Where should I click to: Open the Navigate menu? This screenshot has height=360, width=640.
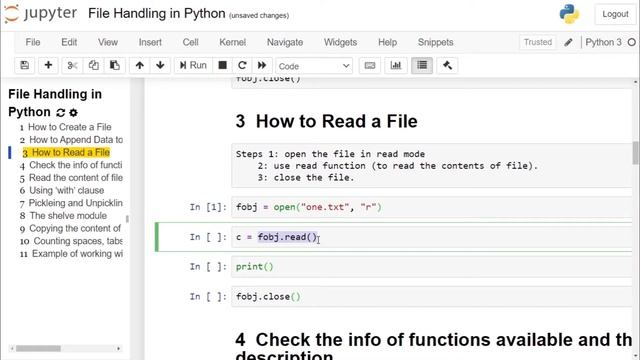(285, 42)
